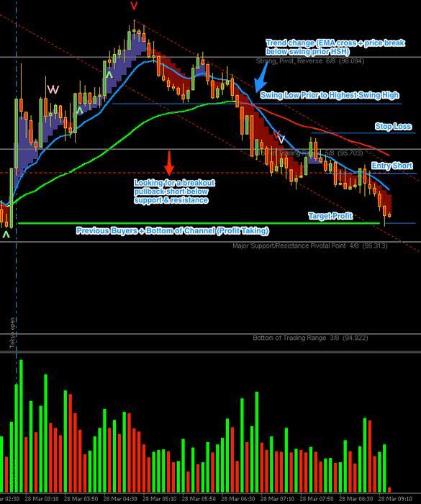421x504 pixels.
Task: Select the long green horizontal support line
Action: [199, 222]
